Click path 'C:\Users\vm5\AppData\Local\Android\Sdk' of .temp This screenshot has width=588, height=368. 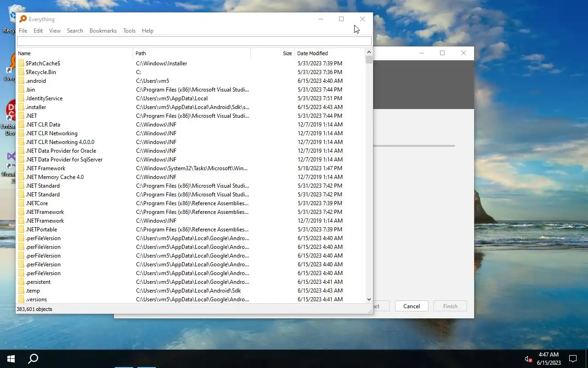click(x=188, y=291)
